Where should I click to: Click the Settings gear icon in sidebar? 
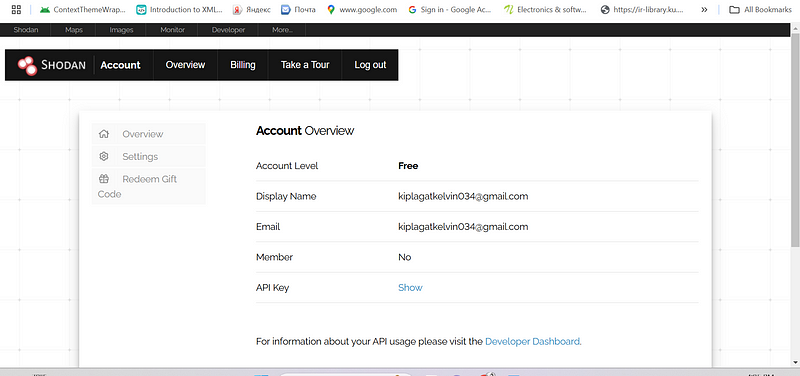[104, 156]
